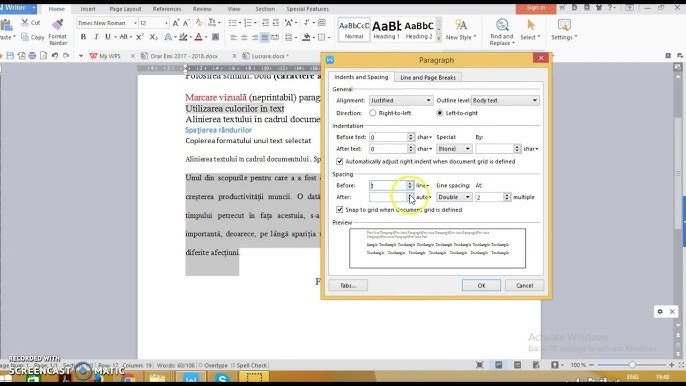
Task: Toggle Snap to grid checkbox
Action: (340, 210)
